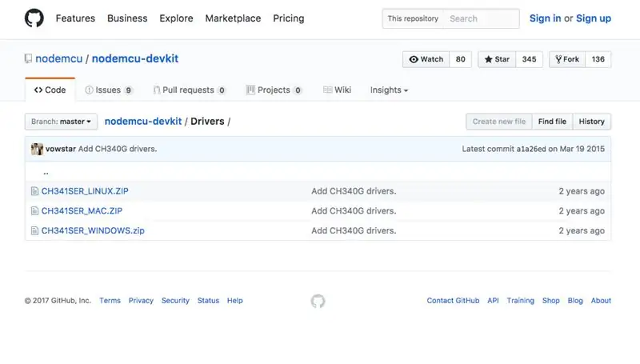Click the Watch button
The height and width of the screenshot is (364, 640).
426,59
